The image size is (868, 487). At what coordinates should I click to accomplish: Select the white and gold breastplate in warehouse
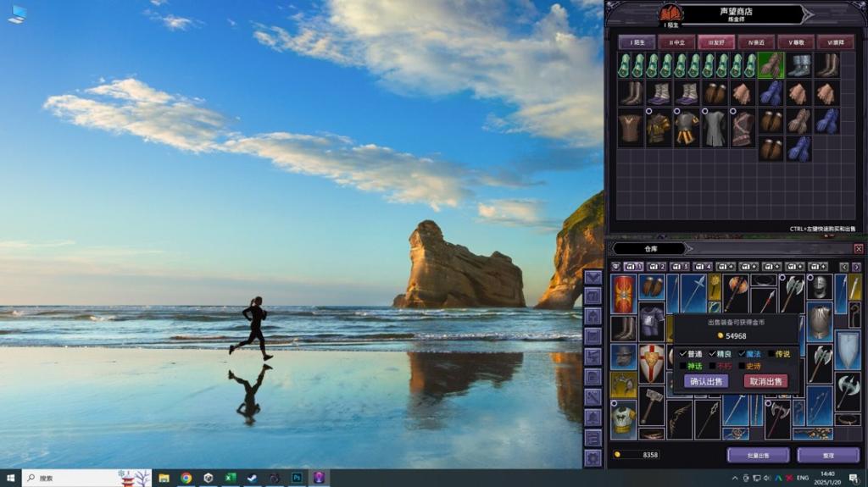(x=624, y=419)
